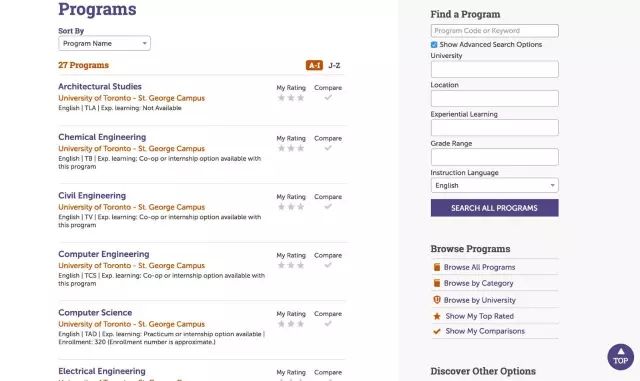Click the SEARCH ALL PROGRAMS button
Viewport: 640px width, 381px height.
(x=494, y=208)
